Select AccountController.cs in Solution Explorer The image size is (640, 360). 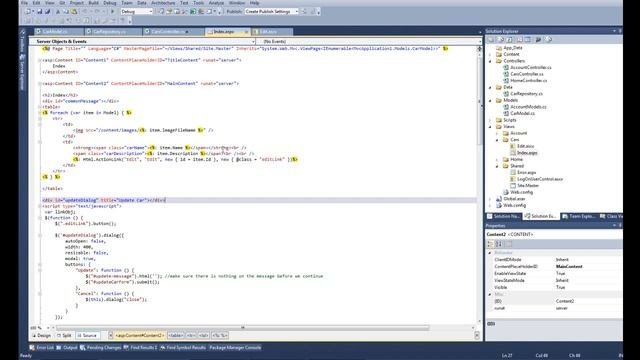tap(531, 68)
